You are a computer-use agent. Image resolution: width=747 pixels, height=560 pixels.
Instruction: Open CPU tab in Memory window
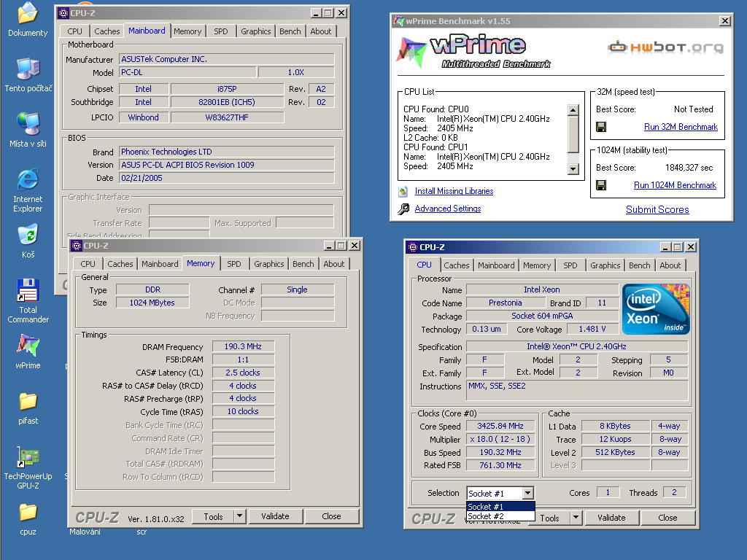(x=88, y=264)
